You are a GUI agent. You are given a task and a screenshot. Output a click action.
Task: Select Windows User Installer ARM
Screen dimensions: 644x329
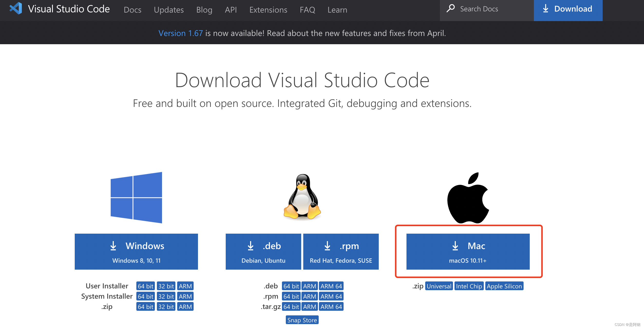pyautogui.click(x=185, y=286)
